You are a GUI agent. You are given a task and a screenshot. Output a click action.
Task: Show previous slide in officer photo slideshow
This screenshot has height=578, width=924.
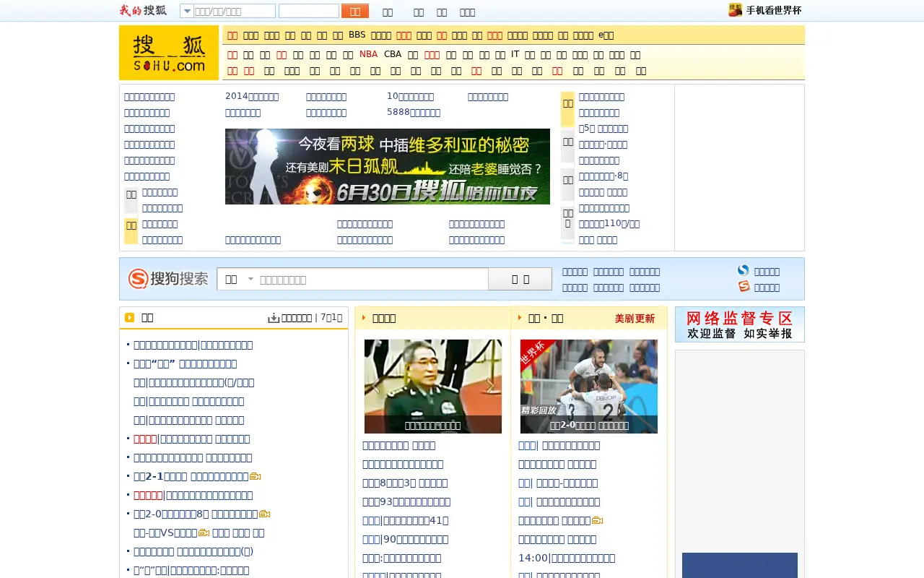coord(375,386)
